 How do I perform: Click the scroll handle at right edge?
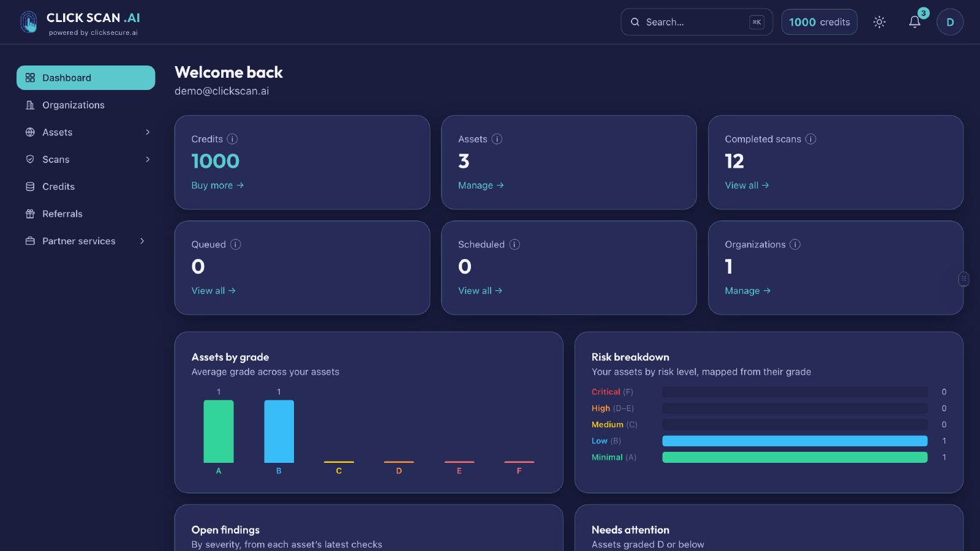point(963,279)
